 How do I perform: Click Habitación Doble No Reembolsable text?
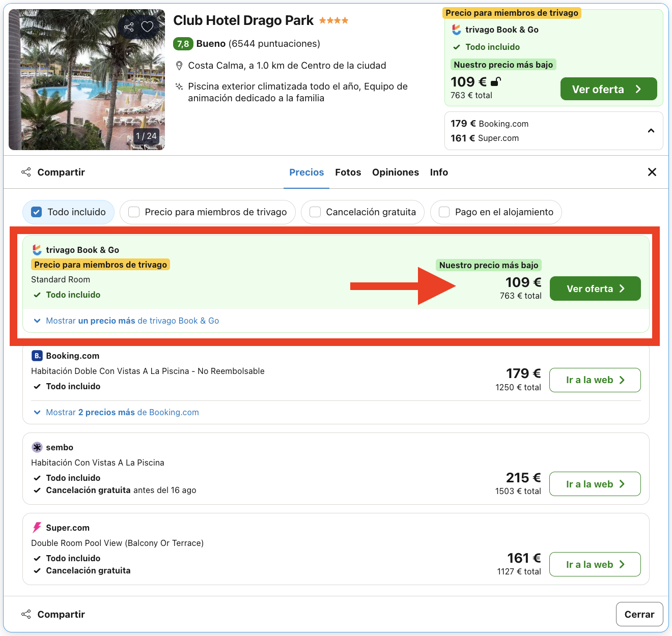(148, 371)
